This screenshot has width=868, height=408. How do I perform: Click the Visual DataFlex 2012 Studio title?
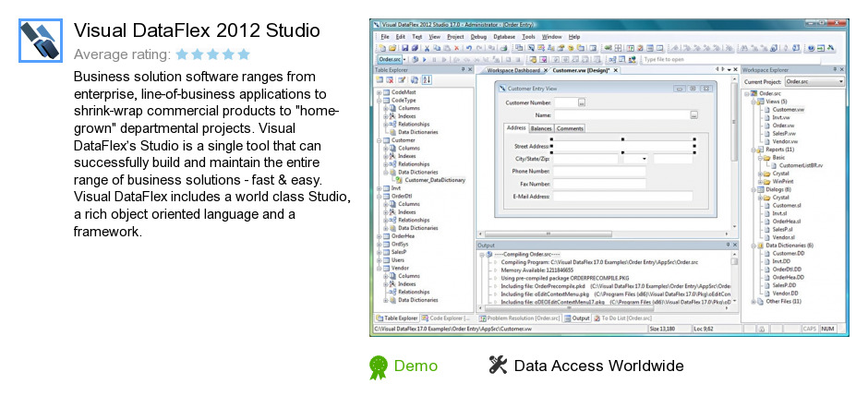(x=197, y=30)
